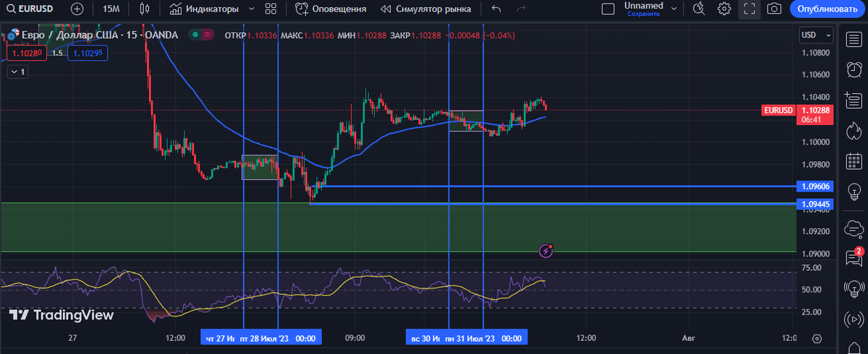The height and width of the screenshot is (354, 868).
Task: Open the purple lightning event marker
Action: click(x=547, y=251)
